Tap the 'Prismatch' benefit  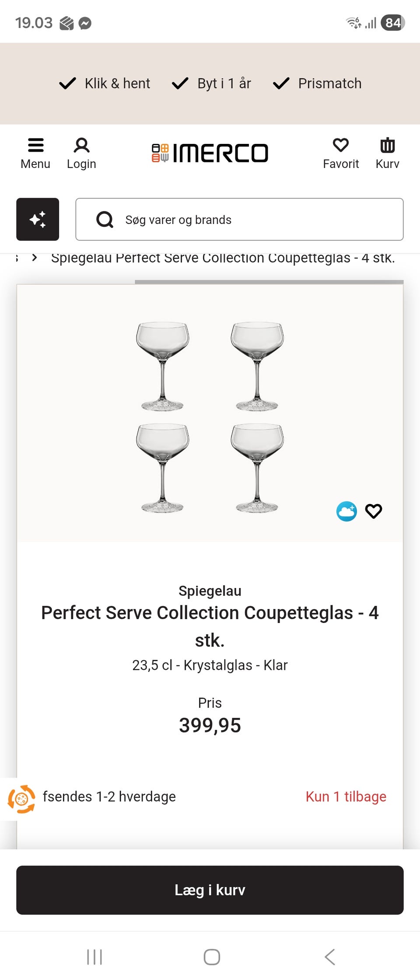[318, 83]
